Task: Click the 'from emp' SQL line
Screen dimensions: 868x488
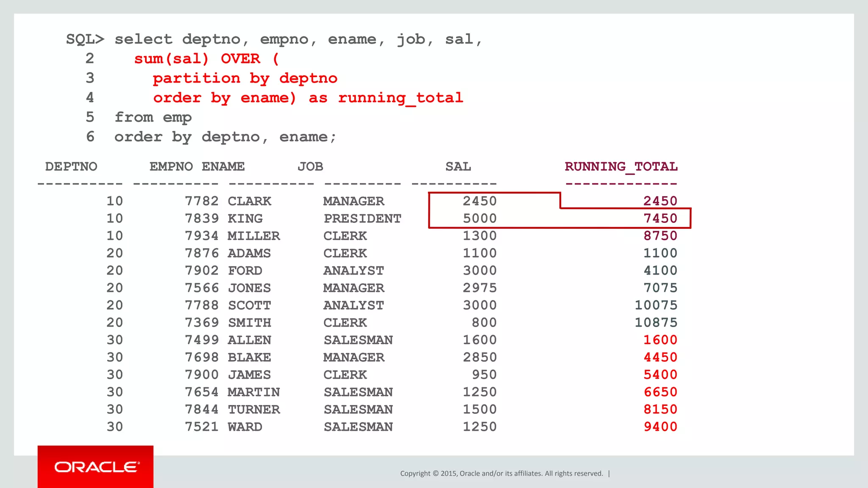Action: pyautogui.click(x=153, y=117)
